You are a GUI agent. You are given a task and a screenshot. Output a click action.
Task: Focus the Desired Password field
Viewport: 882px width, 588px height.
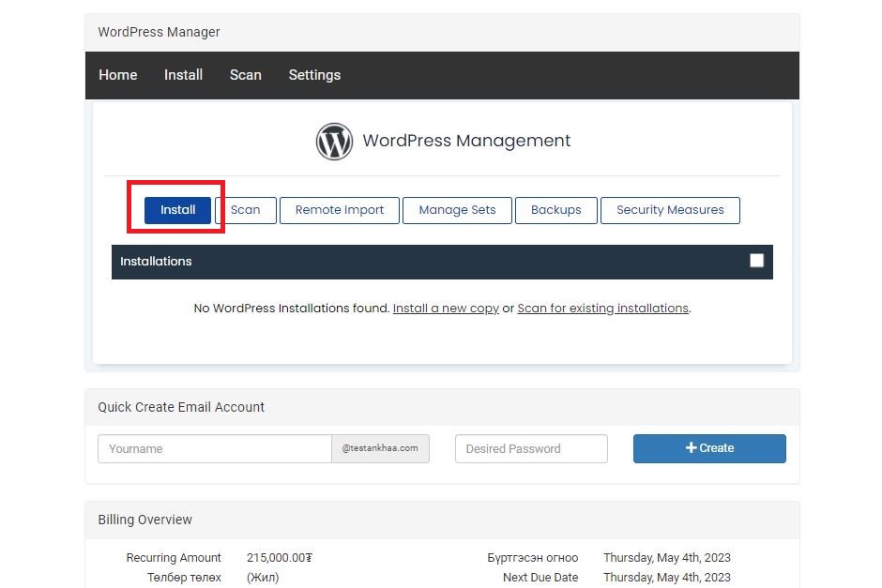[531, 448]
